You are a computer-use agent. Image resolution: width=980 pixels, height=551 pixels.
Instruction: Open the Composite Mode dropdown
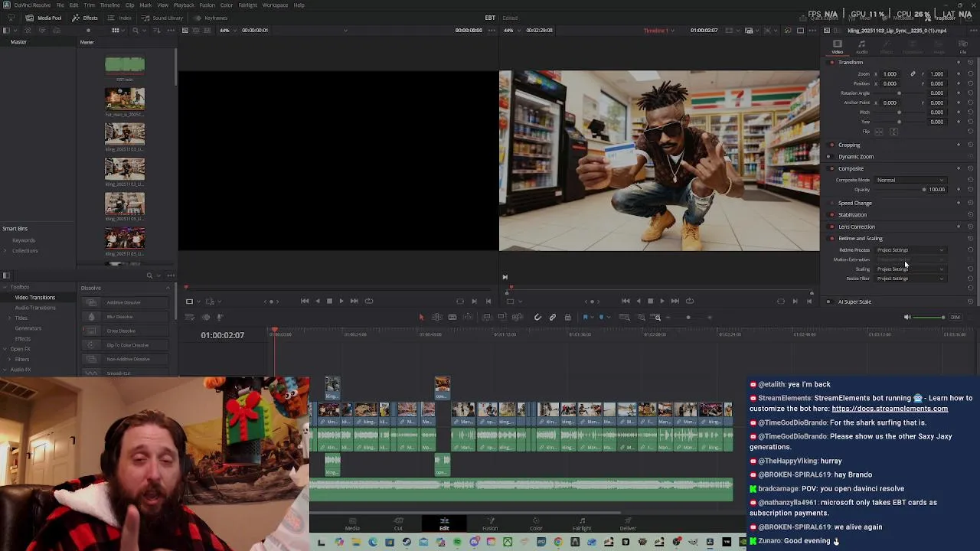coord(910,181)
